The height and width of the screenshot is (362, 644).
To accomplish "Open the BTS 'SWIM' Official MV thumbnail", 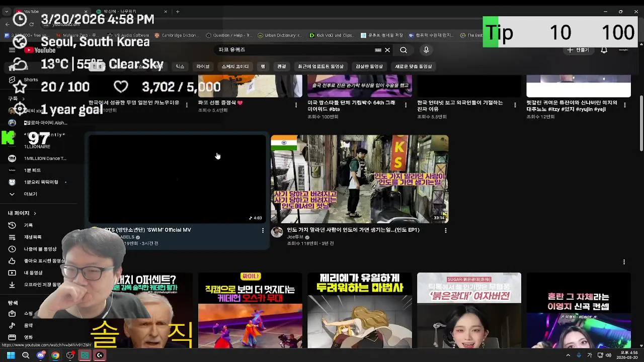I will pos(177,179).
